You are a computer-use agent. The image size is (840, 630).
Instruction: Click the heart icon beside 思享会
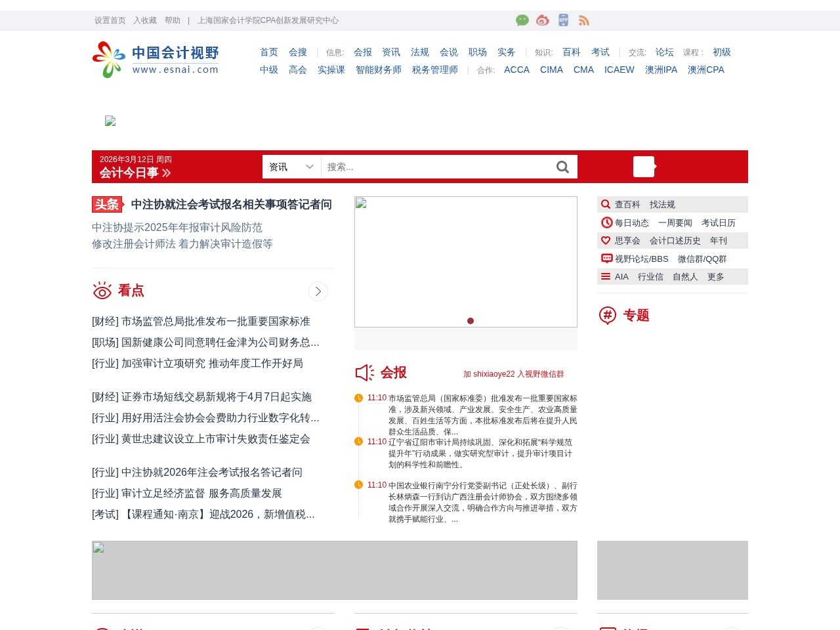point(606,240)
